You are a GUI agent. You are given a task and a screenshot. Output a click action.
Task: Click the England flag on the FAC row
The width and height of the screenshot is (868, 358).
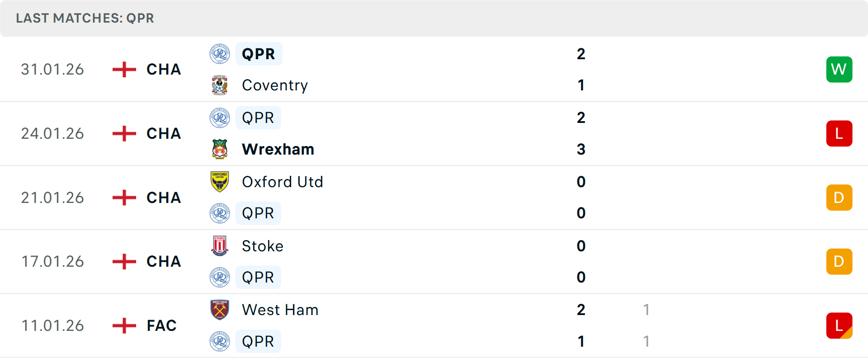coord(124,325)
